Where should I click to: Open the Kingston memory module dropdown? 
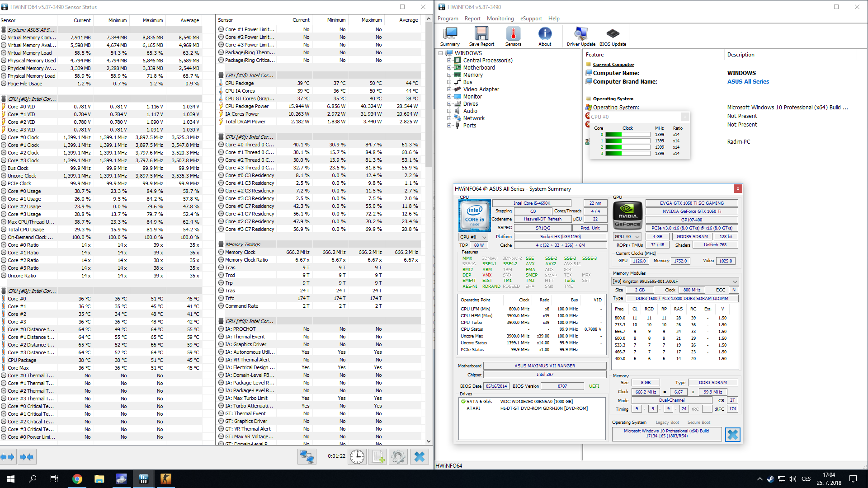coord(675,281)
